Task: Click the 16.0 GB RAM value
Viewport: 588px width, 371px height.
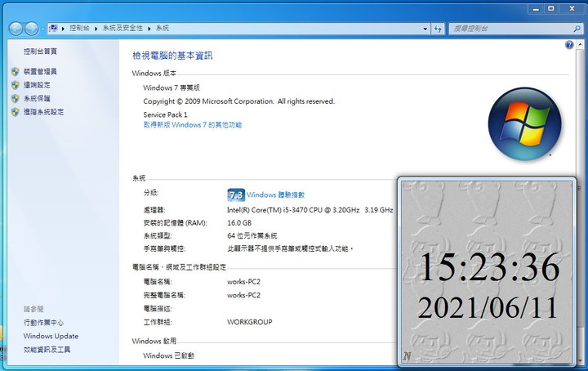Action: pos(239,223)
